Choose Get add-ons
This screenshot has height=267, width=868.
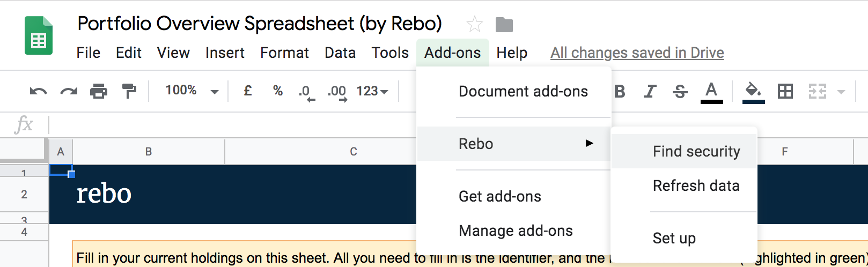pyautogui.click(x=514, y=196)
